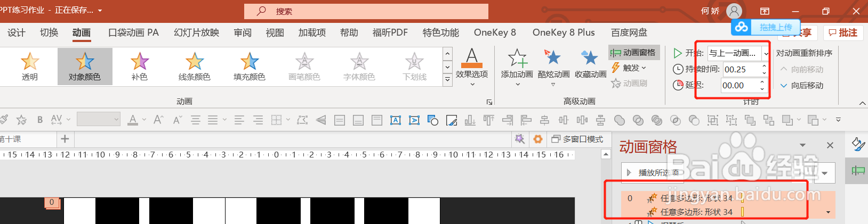Screen dimensions: 868x224
Task: Click the align text right icon
Action: (x=258, y=120)
